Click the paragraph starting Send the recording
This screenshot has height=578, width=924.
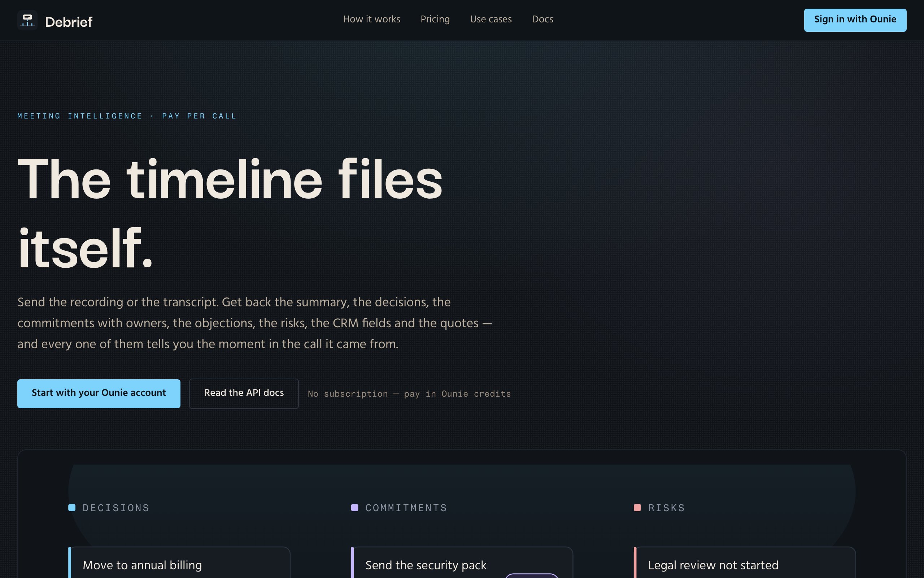pos(255,323)
